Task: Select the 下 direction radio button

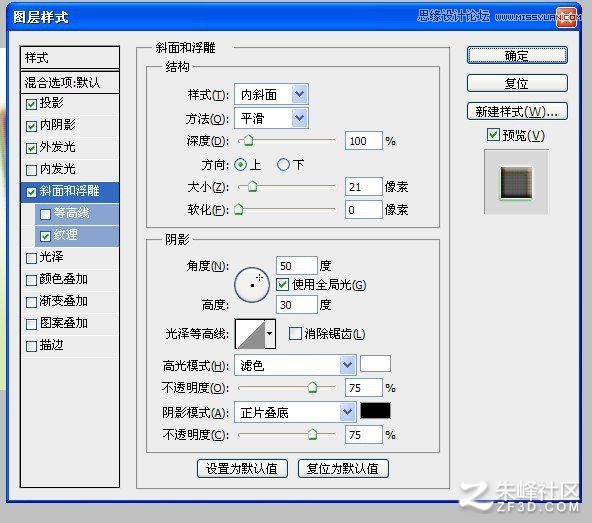Action: pos(283,165)
